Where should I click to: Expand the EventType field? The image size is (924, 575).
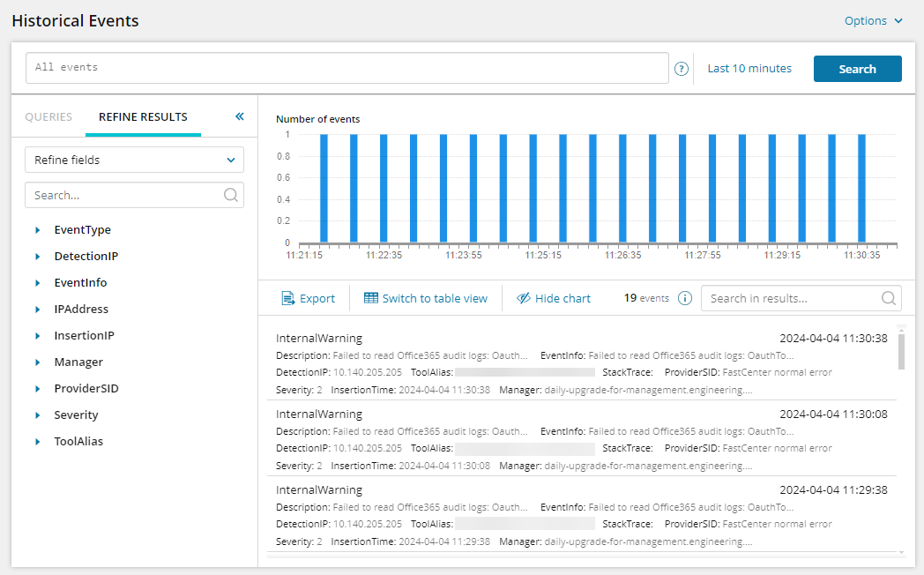pos(38,230)
